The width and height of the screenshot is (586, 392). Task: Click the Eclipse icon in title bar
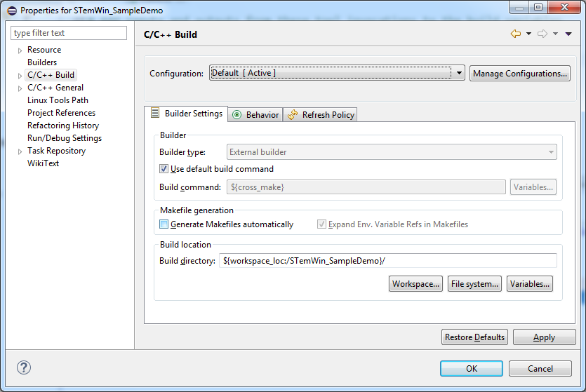[12, 11]
